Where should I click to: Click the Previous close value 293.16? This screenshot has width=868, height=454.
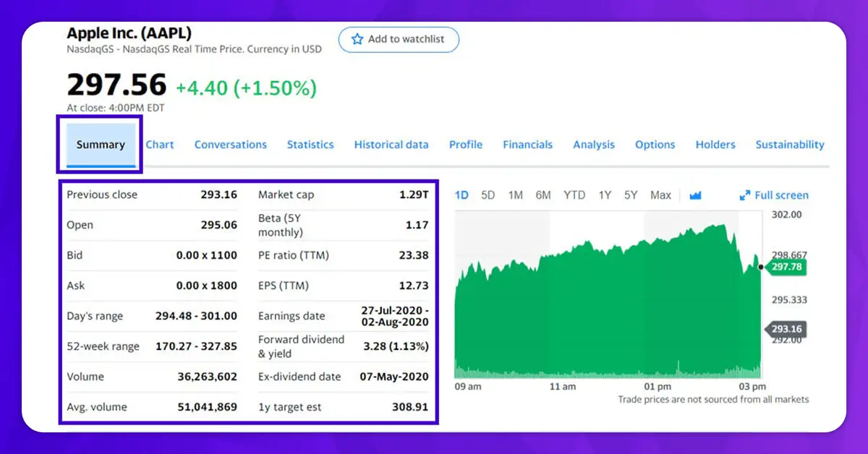coord(219,194)
